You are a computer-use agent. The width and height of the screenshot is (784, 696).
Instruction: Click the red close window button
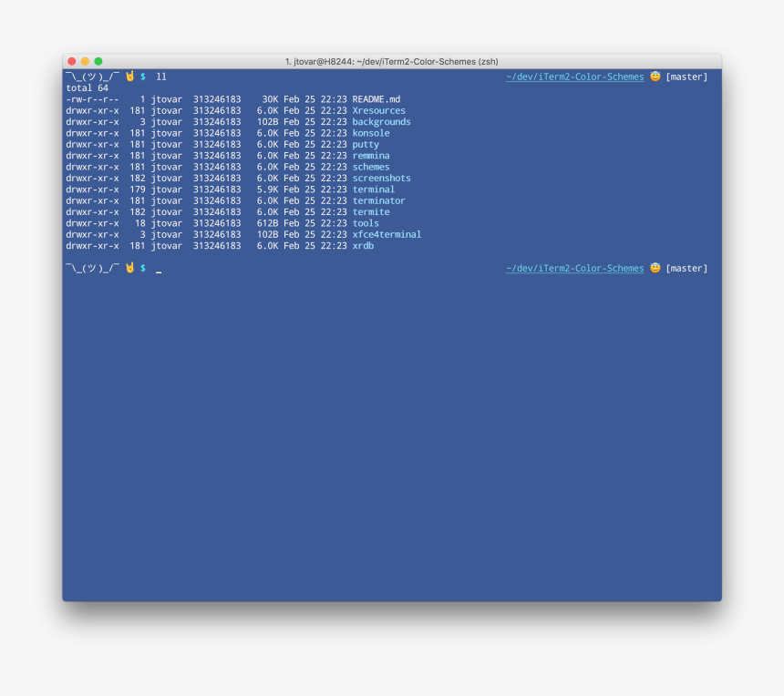(72, 61)
